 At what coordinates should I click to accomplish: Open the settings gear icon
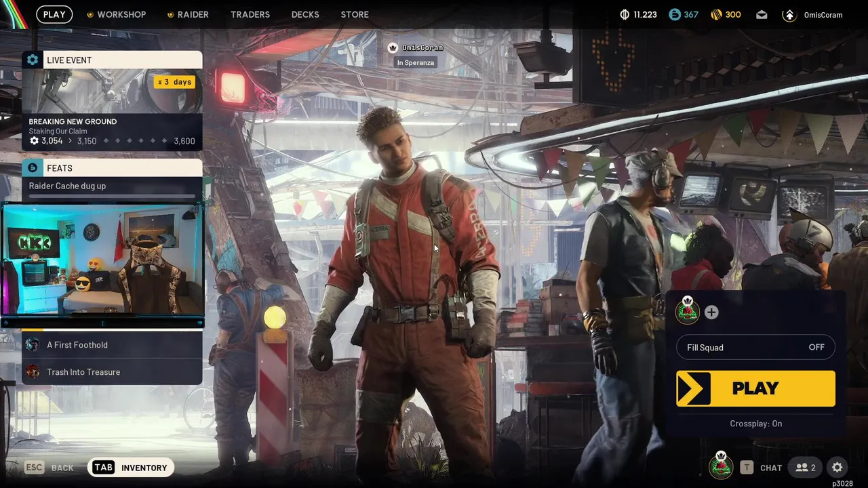click(837, 467)
